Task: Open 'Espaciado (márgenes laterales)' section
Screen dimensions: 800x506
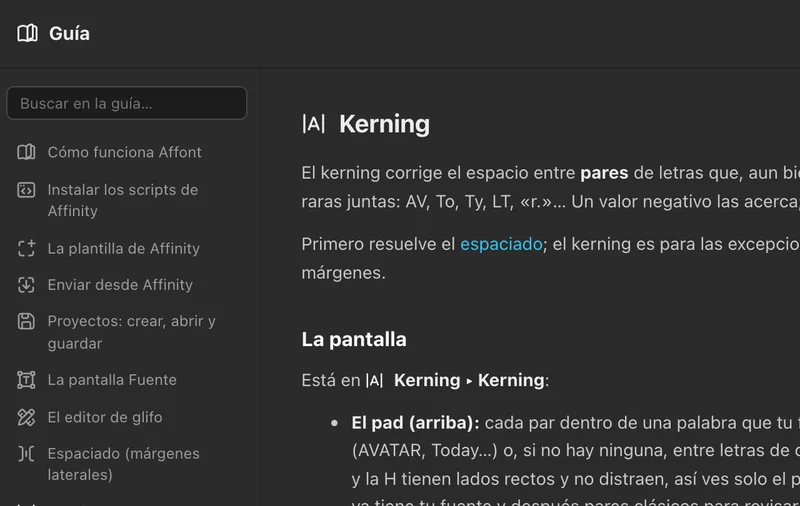Action: coord(123,464)
